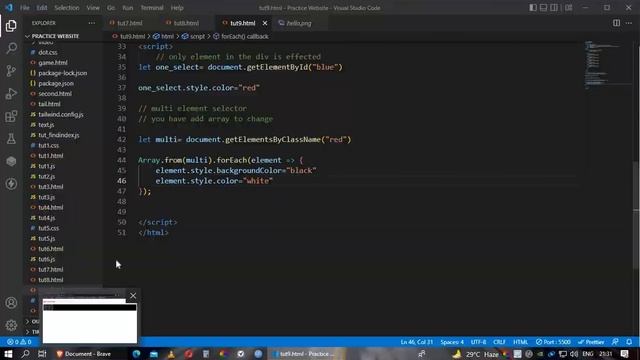640x360 pixels.
Task: Open dot.css in the explorer
Action: point(48,52)
